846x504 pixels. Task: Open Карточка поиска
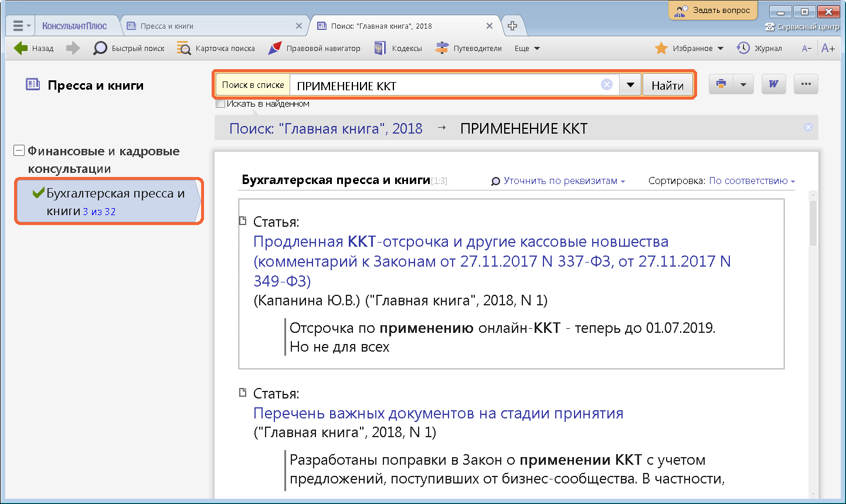tap(216, 49)
